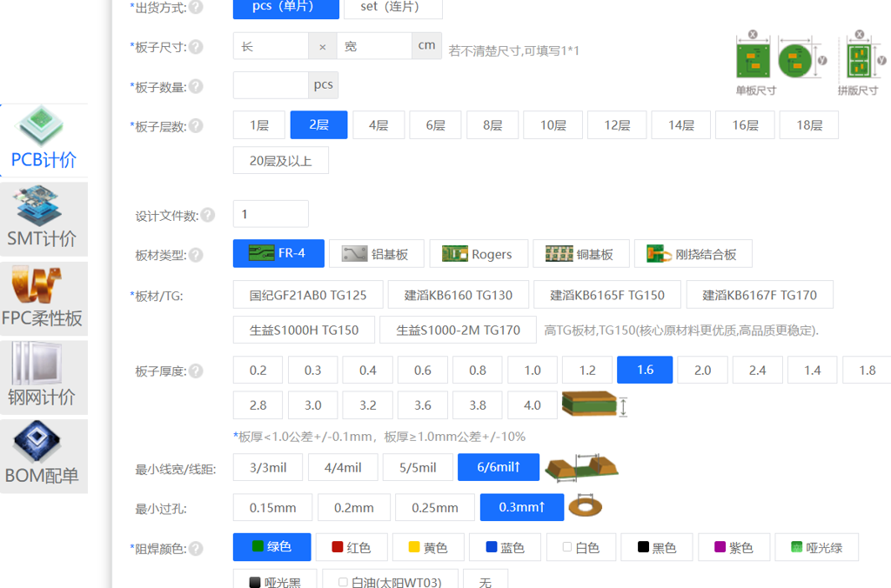Click the 板子数量 input field

click(x=270, y=85)
